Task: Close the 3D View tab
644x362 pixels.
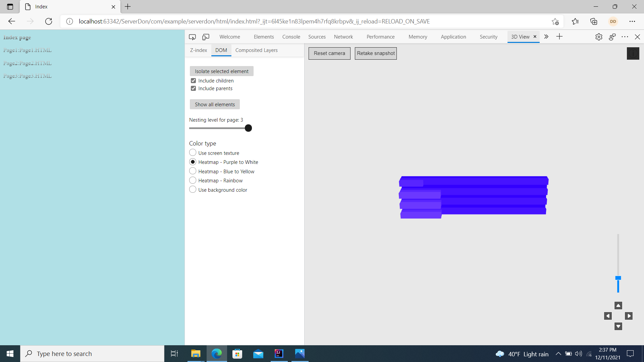Action: pyautogui.click(x=535, y=37)
